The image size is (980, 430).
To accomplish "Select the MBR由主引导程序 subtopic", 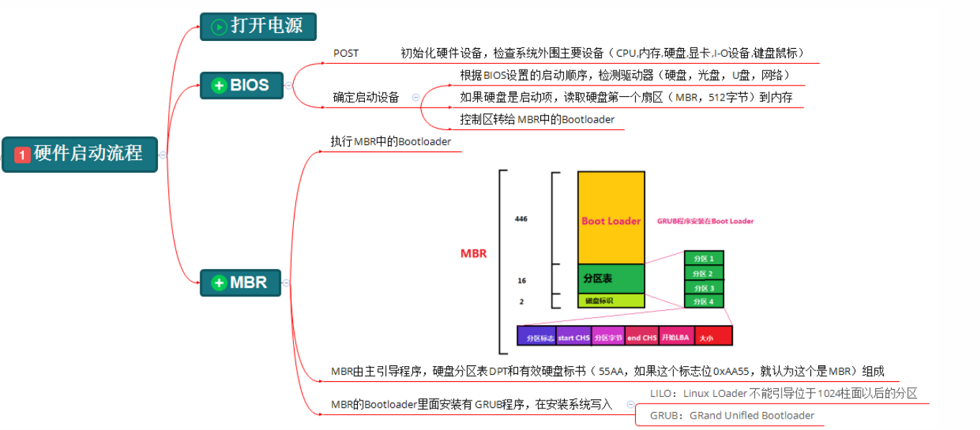I will pos(607,371).
